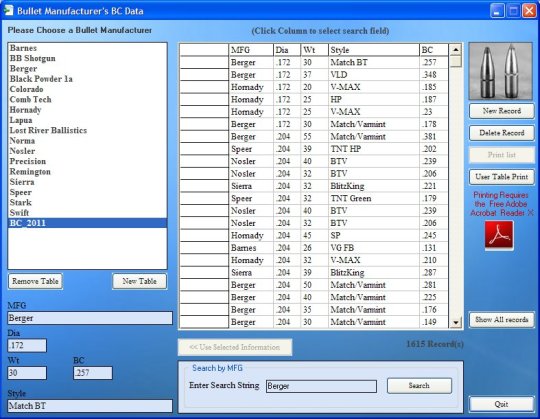Select Style column header for searching
Screen dimensions: 540x419
374,50
